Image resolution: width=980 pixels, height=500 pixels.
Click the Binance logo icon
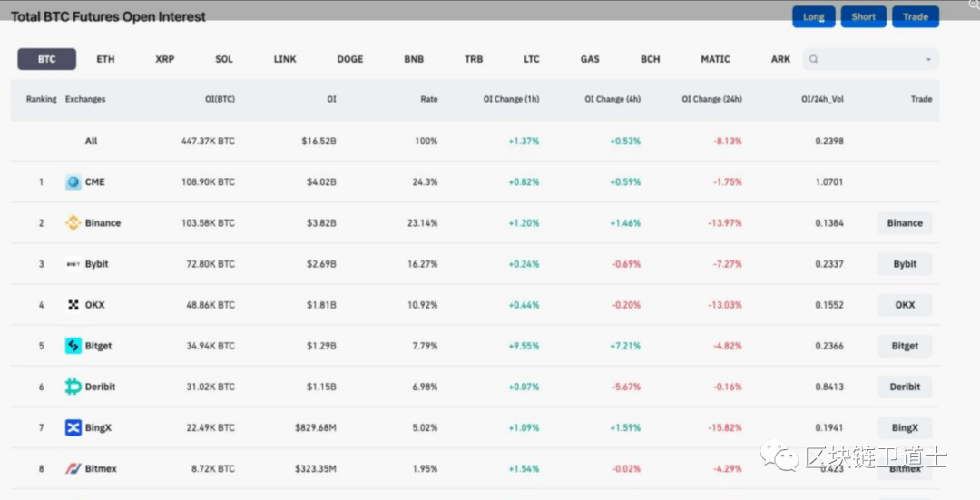point(73,223)
